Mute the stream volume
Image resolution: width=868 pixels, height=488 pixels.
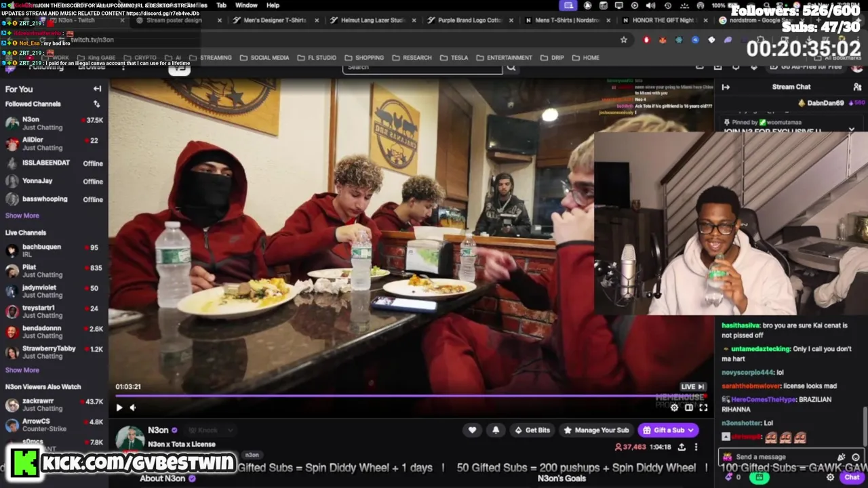click(x=133, y=407)
